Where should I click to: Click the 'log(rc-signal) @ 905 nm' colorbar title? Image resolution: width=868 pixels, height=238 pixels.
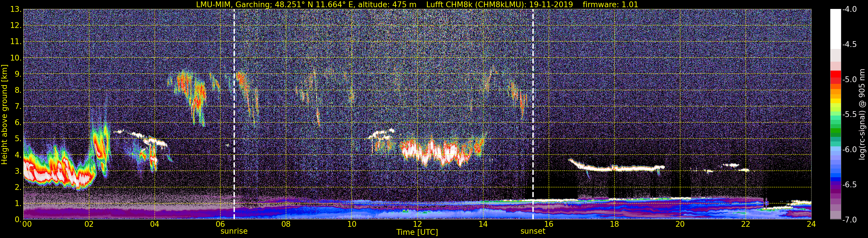point(862,114)
